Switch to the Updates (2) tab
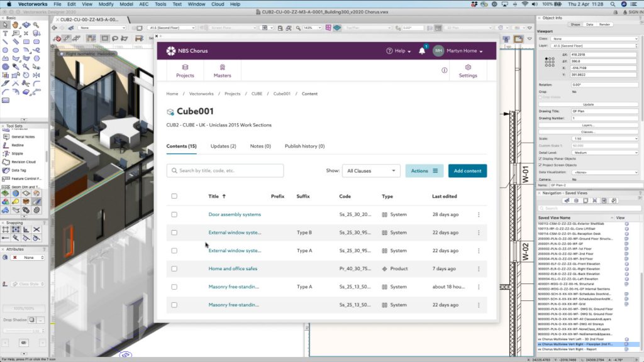This screenshot has width=644, height=362. (x=223, y=146)
